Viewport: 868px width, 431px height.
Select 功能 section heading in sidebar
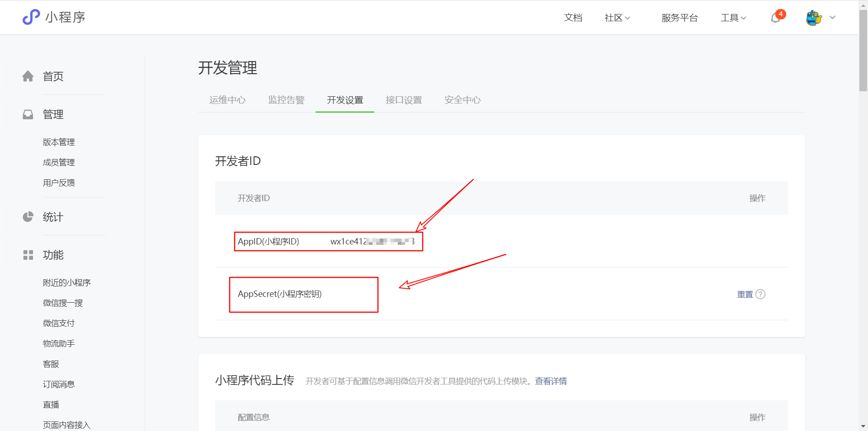pos(53,255)
